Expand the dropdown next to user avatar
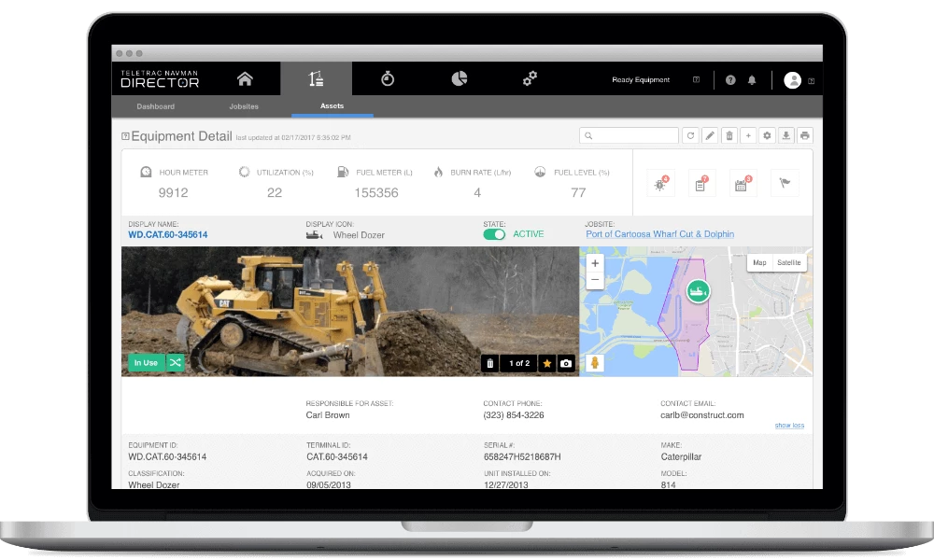934x560 pixels. [811, 81]
